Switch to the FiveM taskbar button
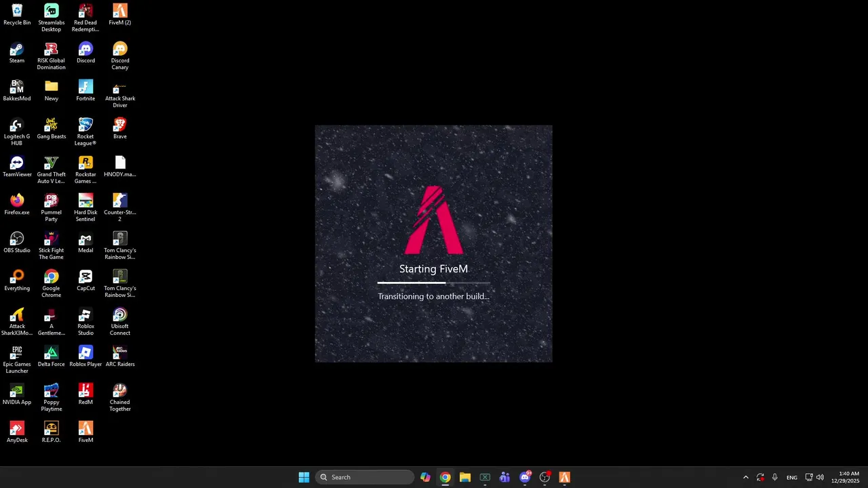 coord(564,477)
